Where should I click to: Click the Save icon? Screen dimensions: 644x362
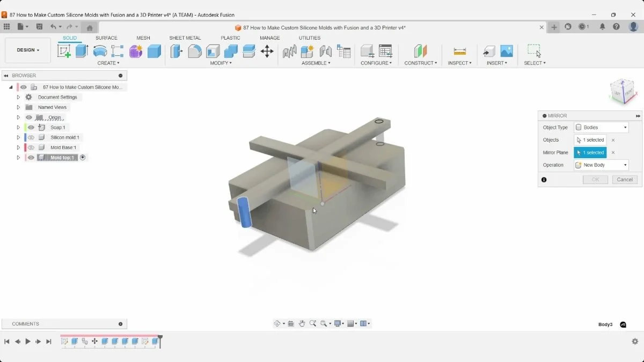[x=39, y=27]
